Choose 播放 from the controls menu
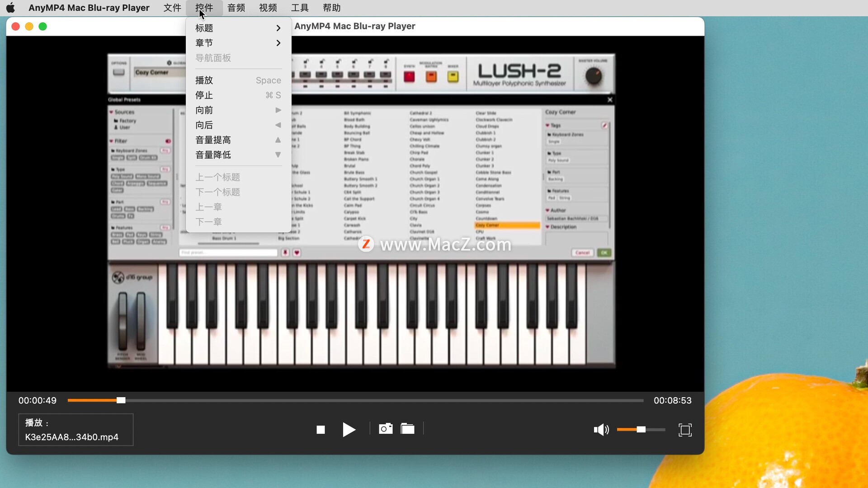Viewport: 868px width, 488px height. click(x=238, y=80)
